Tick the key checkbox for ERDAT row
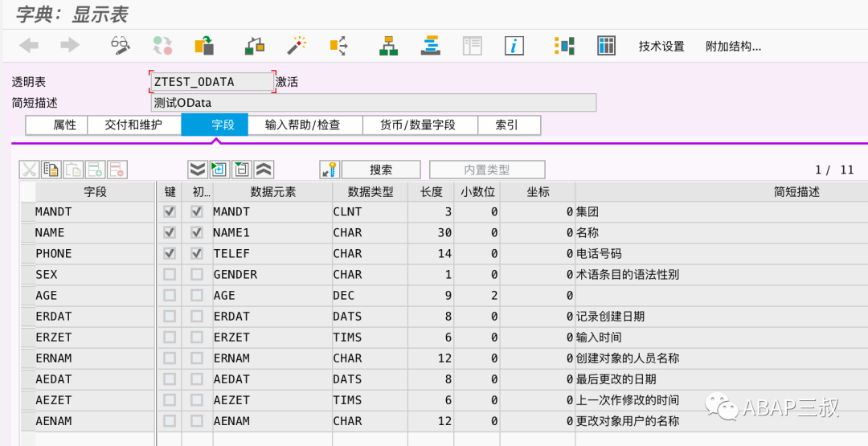Screen dimensions: 868x446 click(170, 317)
